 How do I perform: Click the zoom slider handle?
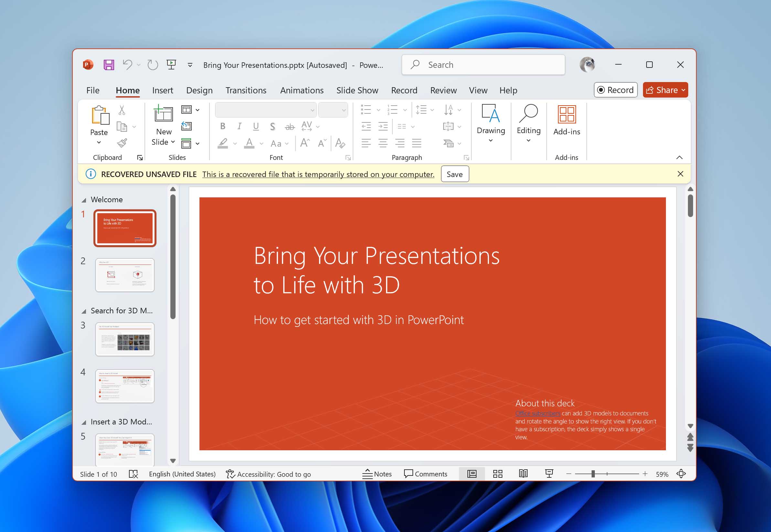(593, 474)
